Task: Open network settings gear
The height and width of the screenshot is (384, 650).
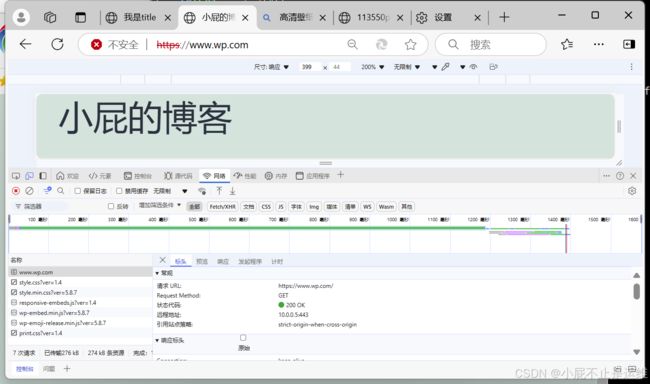Action: point(632,191)
